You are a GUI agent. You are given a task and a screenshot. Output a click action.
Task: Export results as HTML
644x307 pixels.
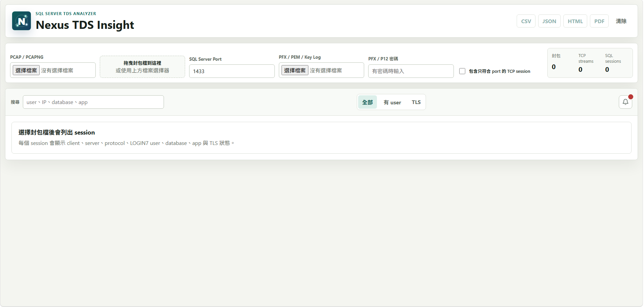coord(575,21)
